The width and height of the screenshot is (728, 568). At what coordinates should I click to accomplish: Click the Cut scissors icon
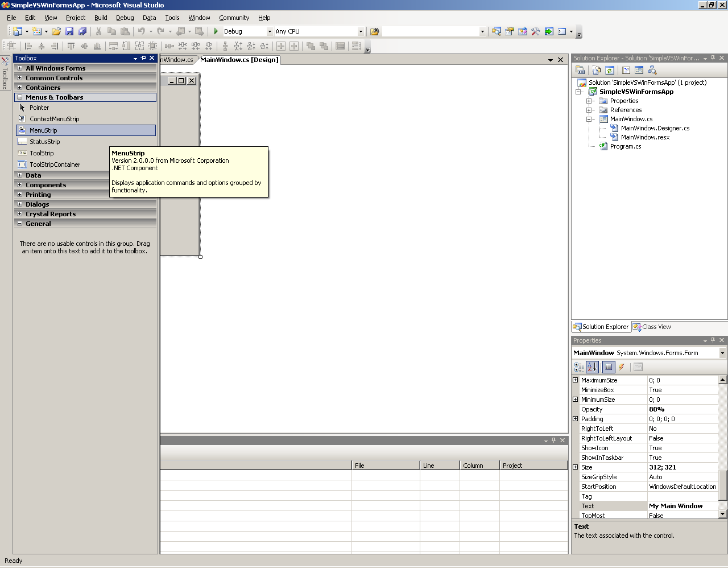(98, 31)
